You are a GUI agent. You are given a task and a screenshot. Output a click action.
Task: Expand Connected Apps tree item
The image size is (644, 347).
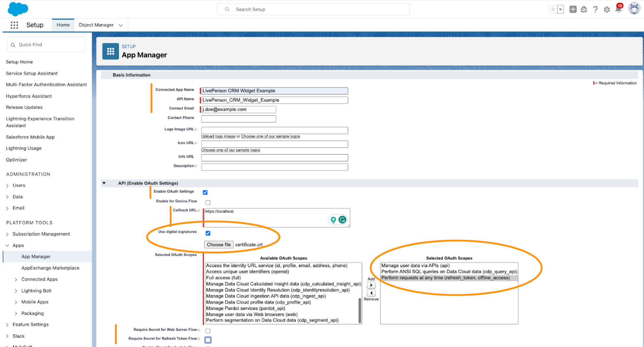(x=16, y=279)
